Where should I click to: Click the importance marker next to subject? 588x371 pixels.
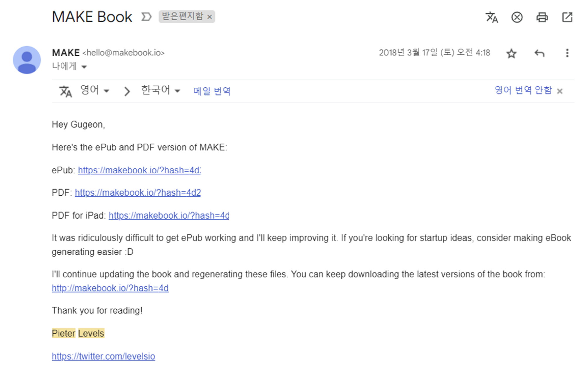[146, 17]
